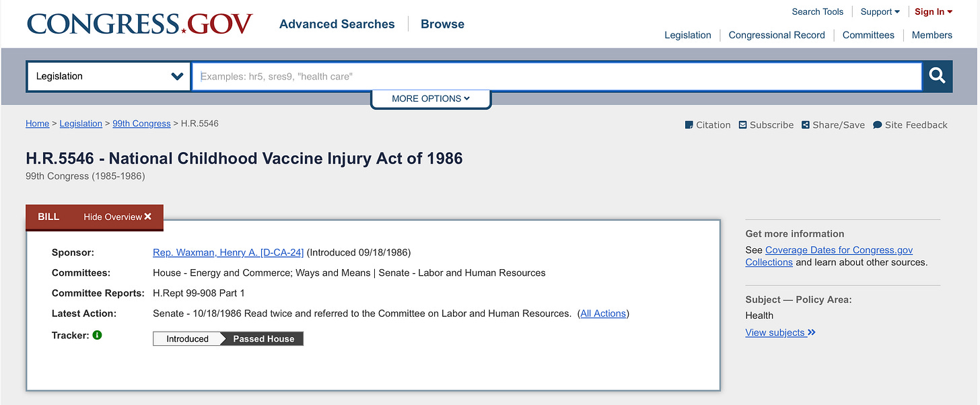
Task: Hide the bill overview panel
Action: (x=118, y=217)
